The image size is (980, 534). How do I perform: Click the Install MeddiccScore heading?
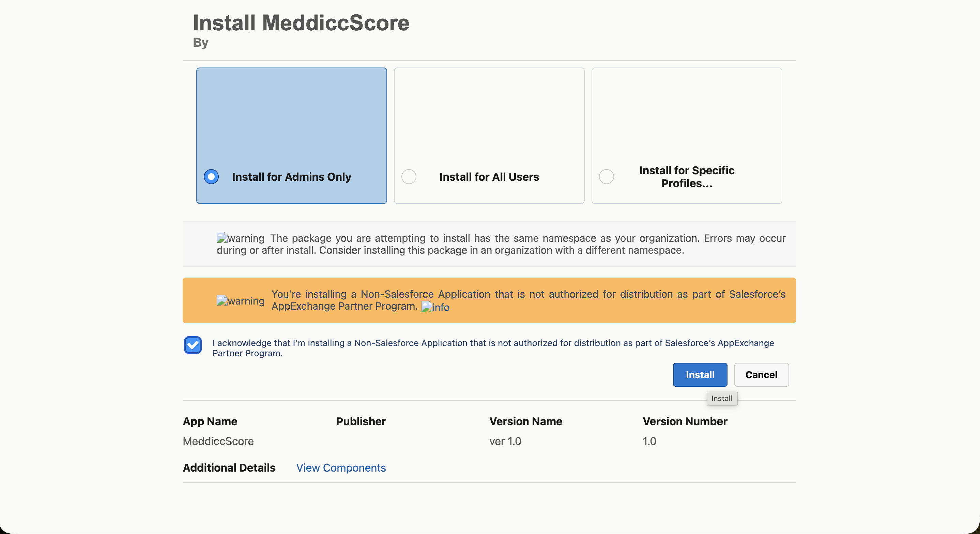pos(301,23)
